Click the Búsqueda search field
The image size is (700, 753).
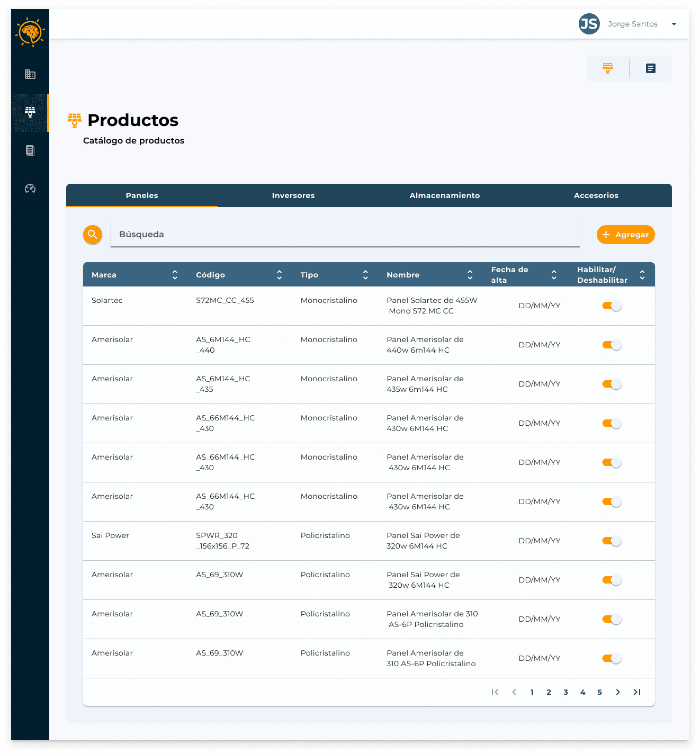[344, 235]
